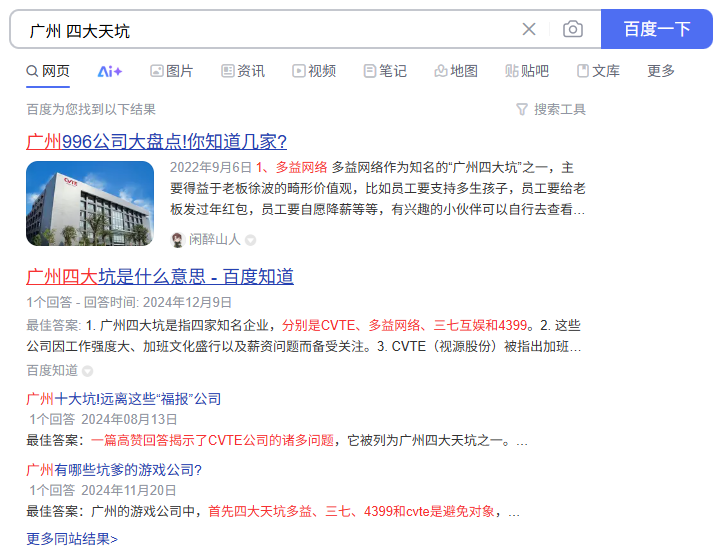722x560 pixels.
Task: Click the 百度一下 search button
Action: tap(657, 29)
